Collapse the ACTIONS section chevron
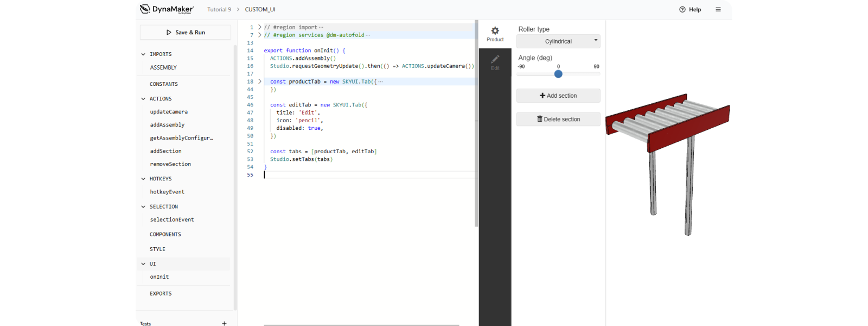Viewport: 868px width, 326px height. click(143, 99)
